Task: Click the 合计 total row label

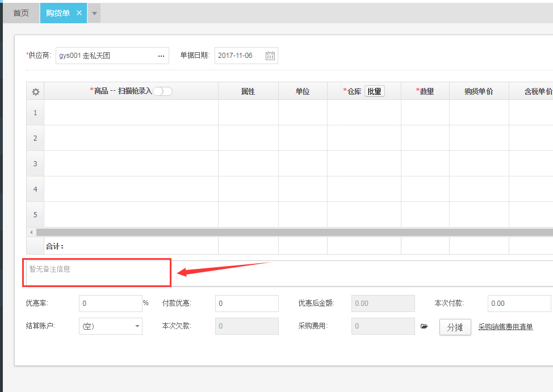Action: (x=55, y=246)
